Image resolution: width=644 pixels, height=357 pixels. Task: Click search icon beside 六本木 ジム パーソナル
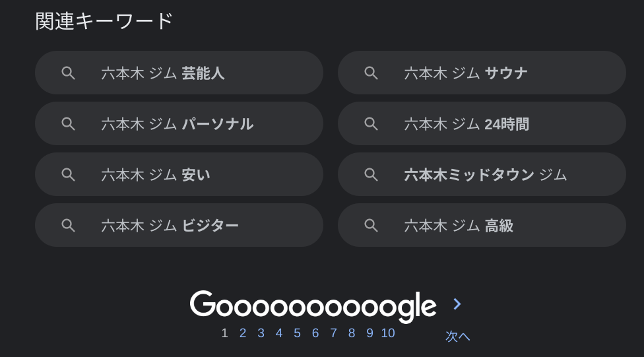[68, 123]
